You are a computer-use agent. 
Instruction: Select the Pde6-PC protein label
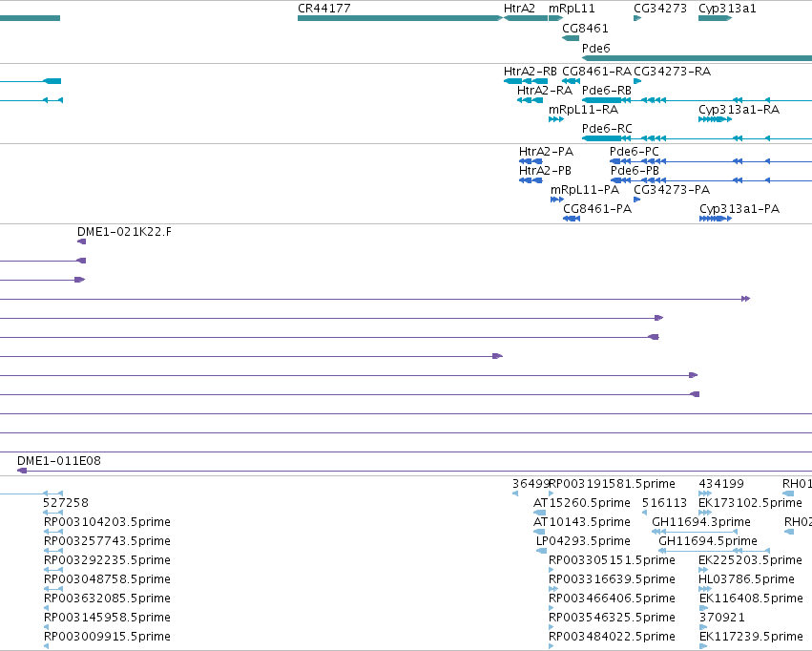(x=635, y=151)
